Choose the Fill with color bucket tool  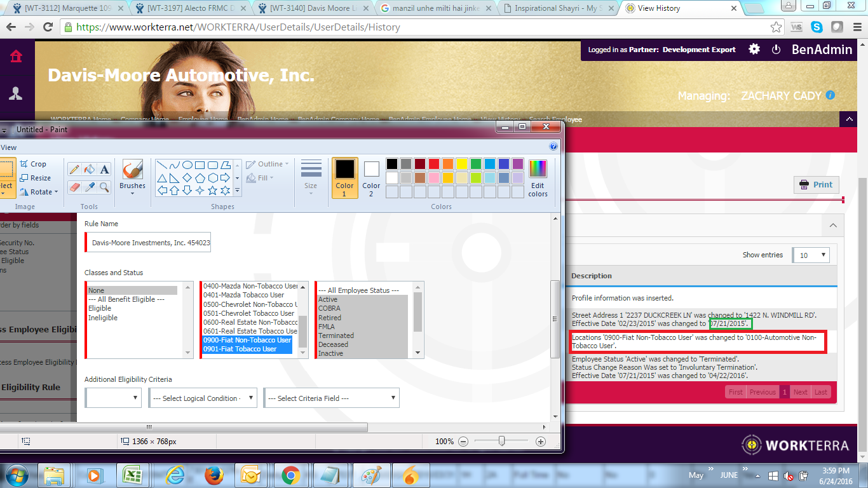90,169
